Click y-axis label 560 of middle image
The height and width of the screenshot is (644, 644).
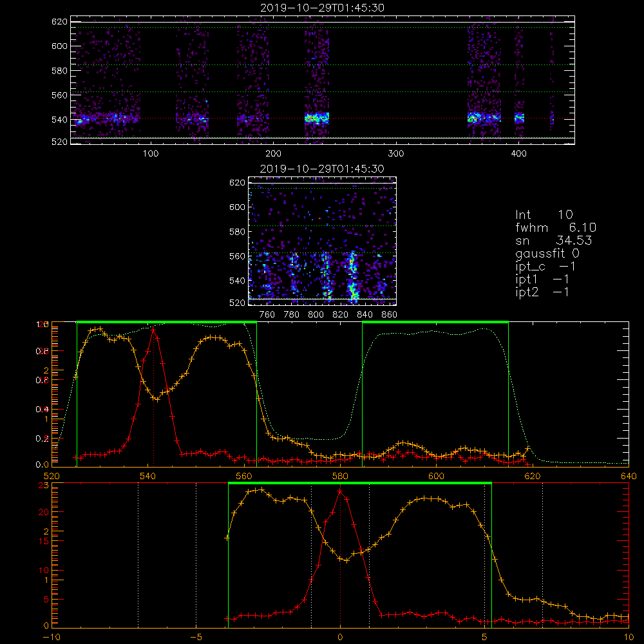coord(237,256)
